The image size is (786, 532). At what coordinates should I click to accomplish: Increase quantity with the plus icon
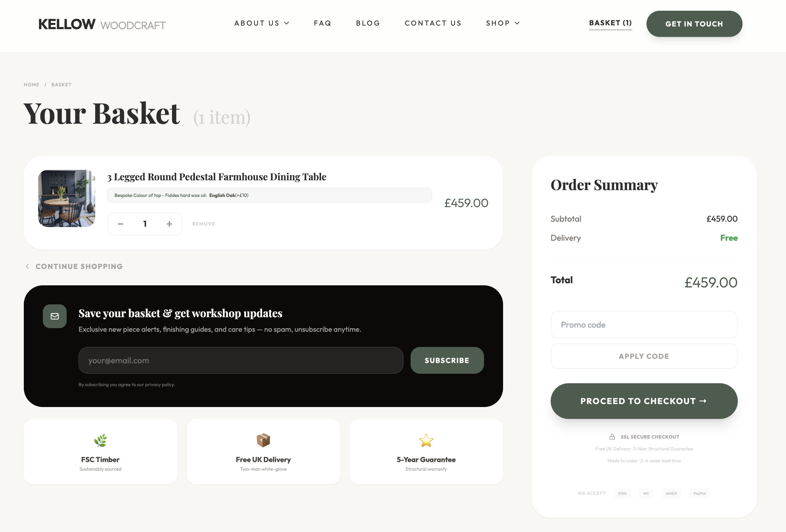point(170,224)
